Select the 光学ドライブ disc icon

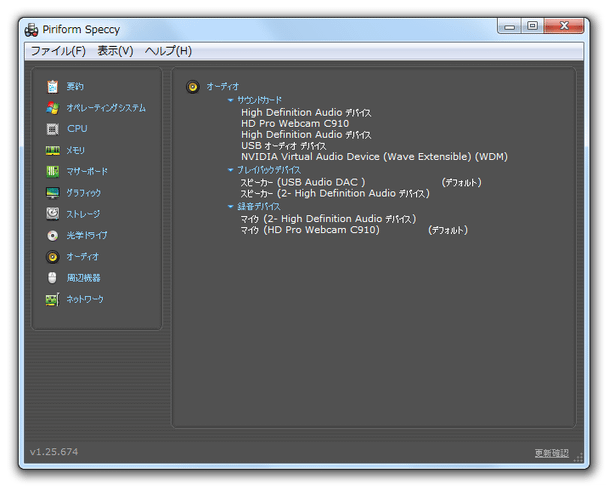[52, 235]
